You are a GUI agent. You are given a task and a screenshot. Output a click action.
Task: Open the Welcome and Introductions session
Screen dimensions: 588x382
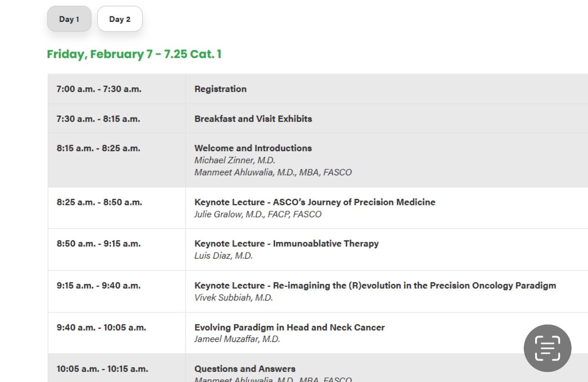coord(253,148)
